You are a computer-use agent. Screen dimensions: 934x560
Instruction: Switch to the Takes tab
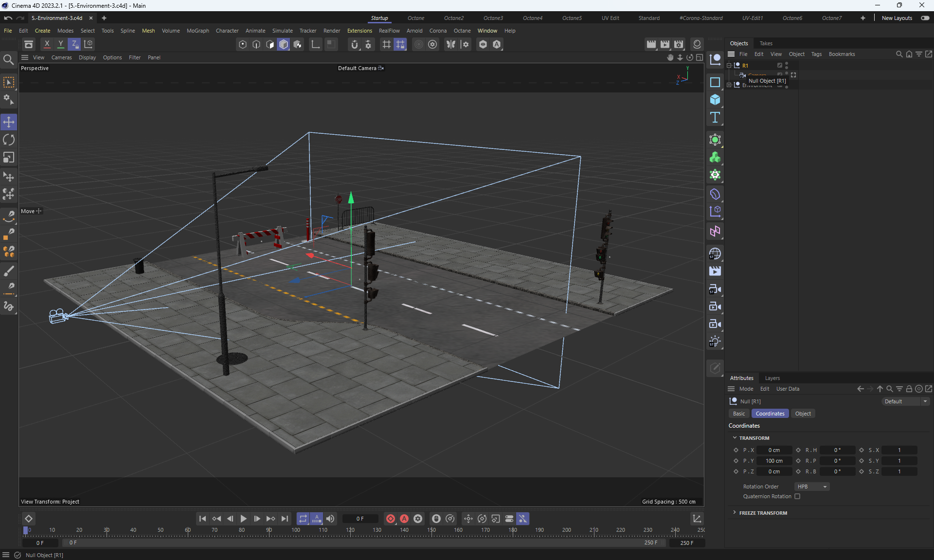766,43
